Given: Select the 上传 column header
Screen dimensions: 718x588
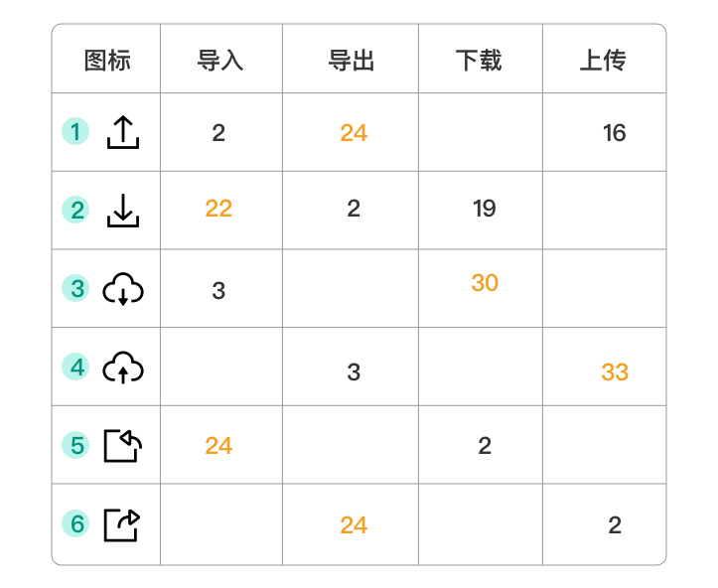Looking at the screenshot, I should (603, 61).
